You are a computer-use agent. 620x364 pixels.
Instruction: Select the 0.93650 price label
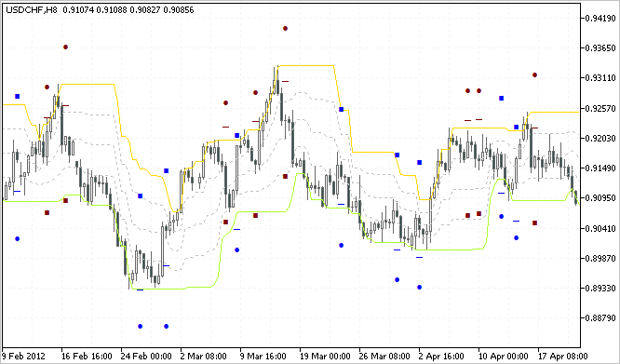tap(600, 48)
